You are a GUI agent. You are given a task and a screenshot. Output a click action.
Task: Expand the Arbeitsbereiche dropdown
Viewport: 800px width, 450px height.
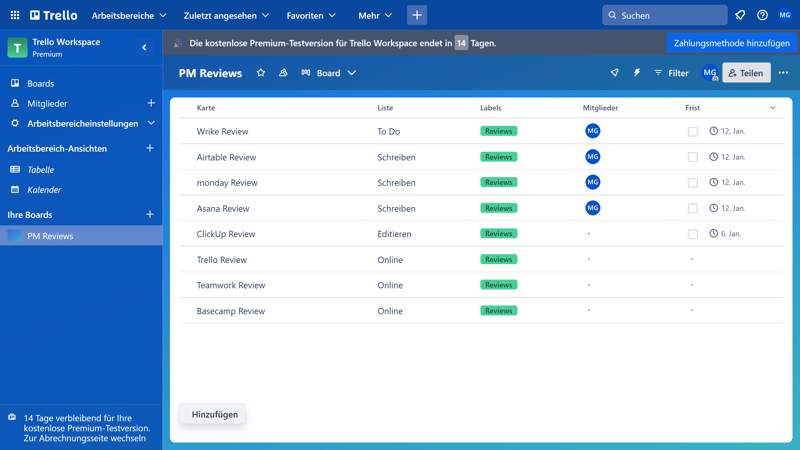129,15
